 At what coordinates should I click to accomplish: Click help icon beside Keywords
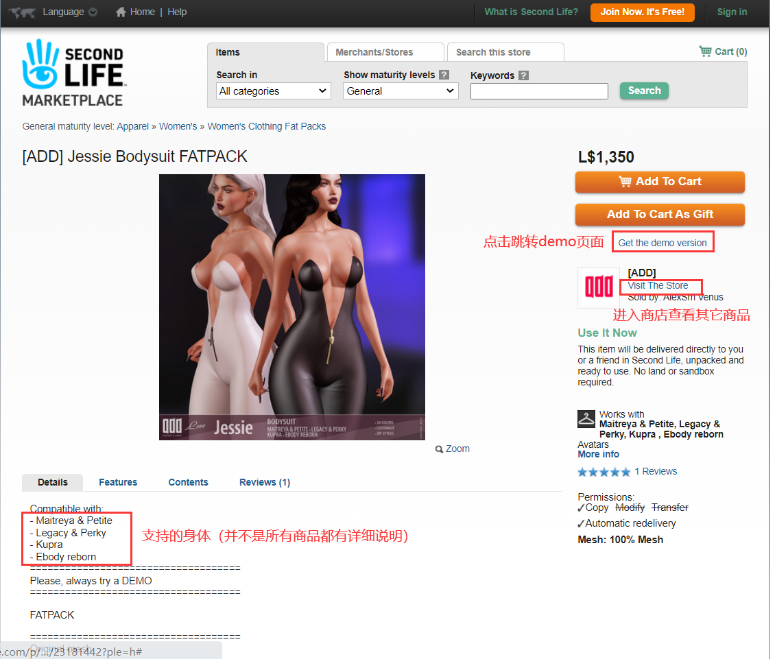pyautogui.click(x=524, y=75)
